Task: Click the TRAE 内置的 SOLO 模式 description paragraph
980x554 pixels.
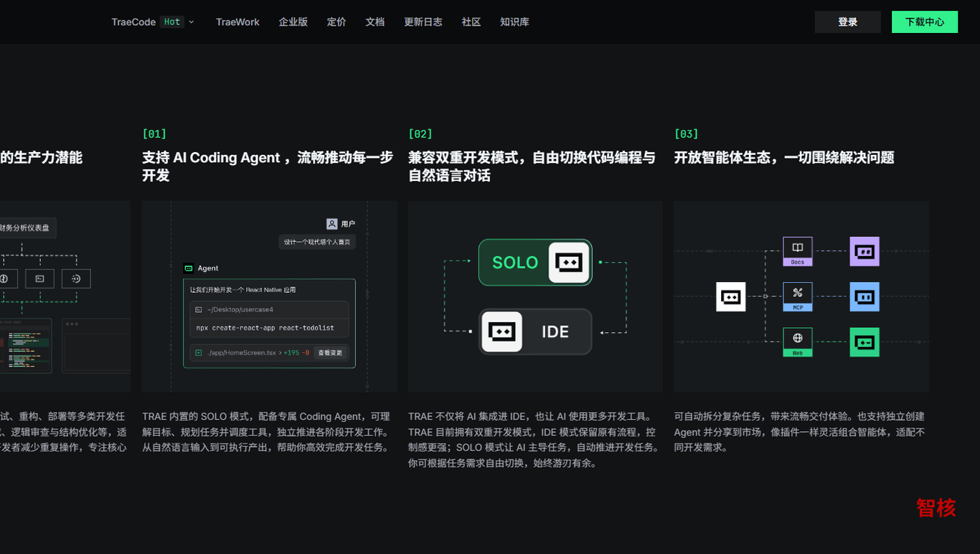Action: click(x=266, y=432)
